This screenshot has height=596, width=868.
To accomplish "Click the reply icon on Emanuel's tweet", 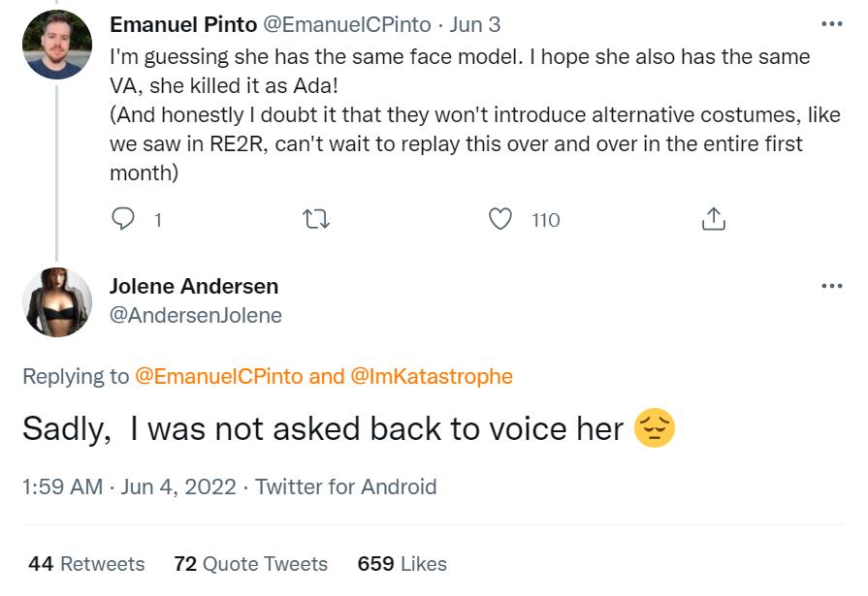I will pyautogui.click(x=123, y=220).
